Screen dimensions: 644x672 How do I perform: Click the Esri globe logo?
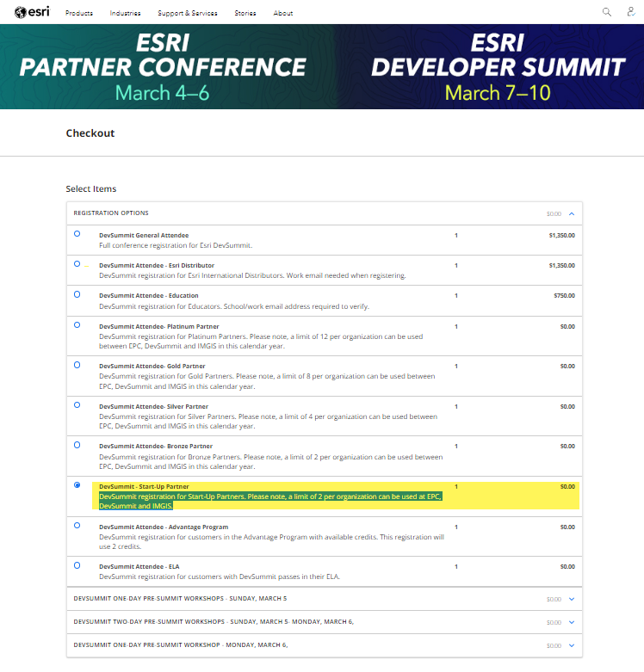click(32, 12)
